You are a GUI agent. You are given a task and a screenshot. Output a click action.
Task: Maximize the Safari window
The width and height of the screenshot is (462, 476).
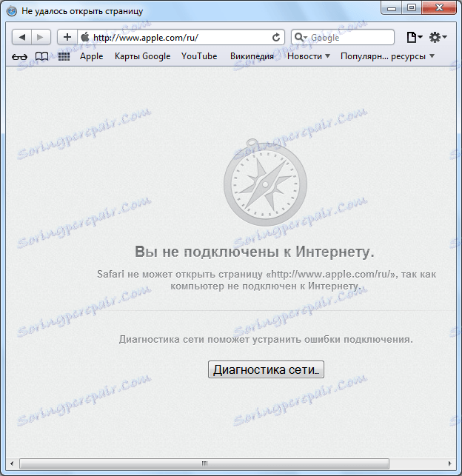pyautogui.click(x=412, y=8)
